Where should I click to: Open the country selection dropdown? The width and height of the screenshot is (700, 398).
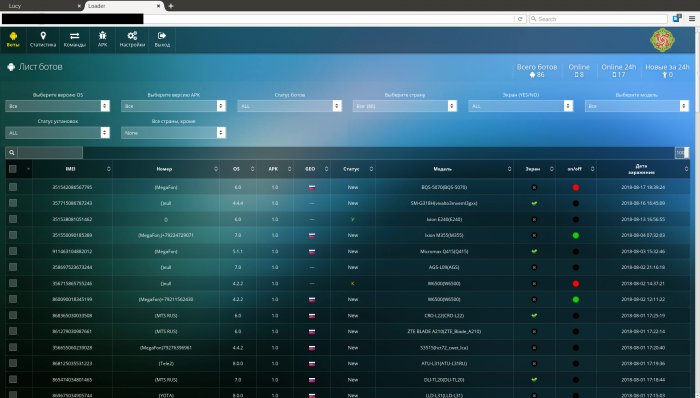pyautogui.click(x=405, y=106)
